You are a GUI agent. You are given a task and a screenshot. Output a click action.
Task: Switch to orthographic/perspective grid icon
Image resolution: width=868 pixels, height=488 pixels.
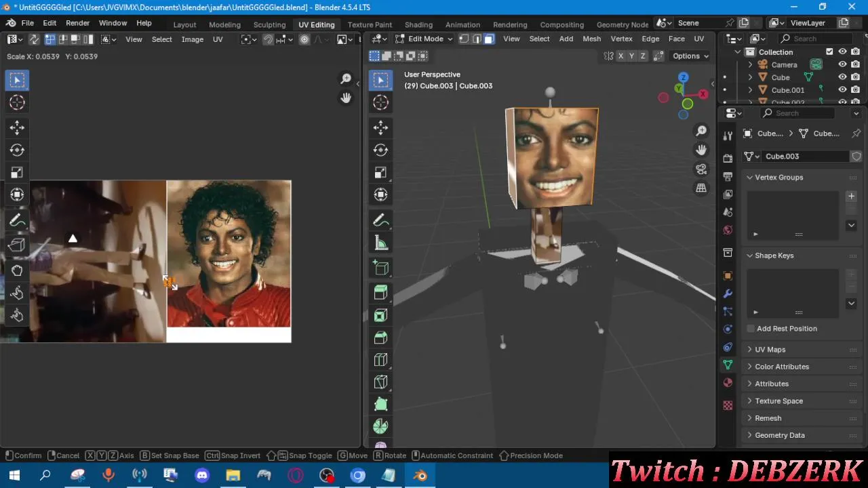point(701,188)
